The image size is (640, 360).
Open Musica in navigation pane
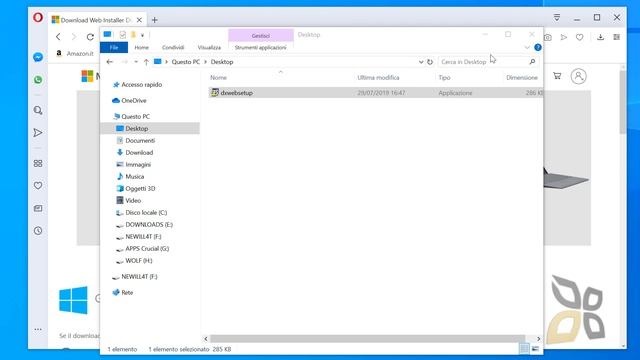pyautogui.click(x=134, y=176)
